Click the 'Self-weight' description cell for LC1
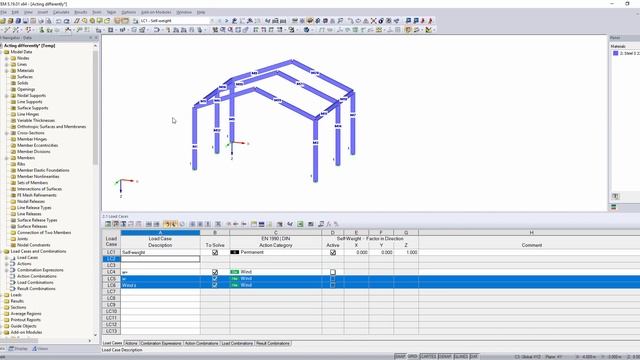640x360 pixels. (x=160, y=253)
